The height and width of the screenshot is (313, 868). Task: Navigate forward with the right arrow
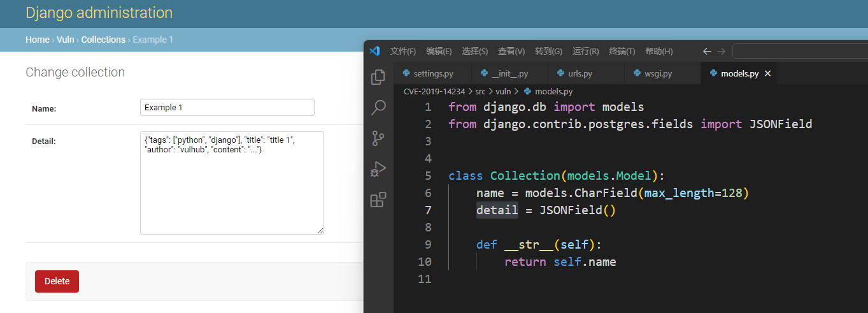(x=721, y=51)
